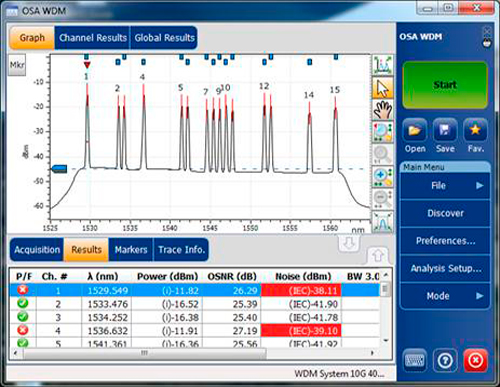Viewport: 500px width, 387px height.
Task: Open Analysis Setup menu button
Action: [445, 268]
